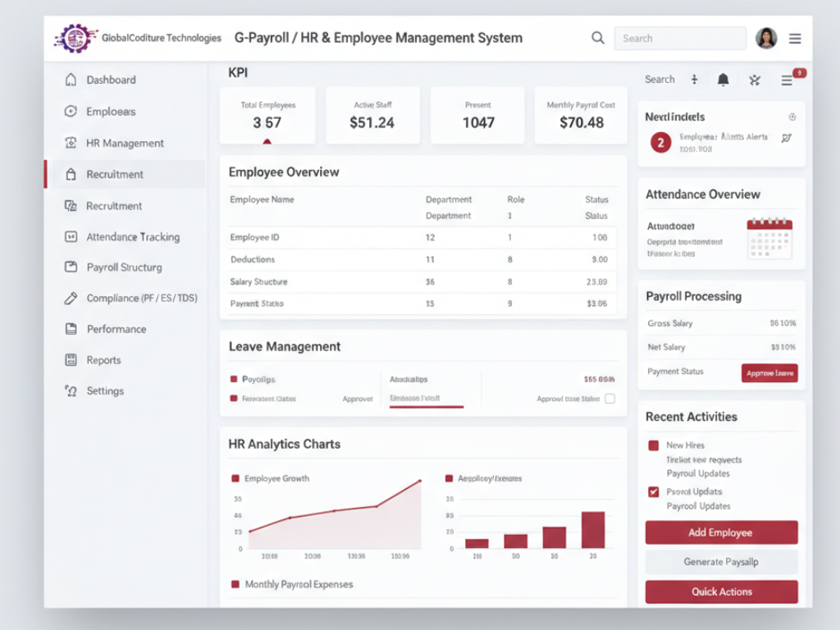Expand the Total Employees KPI card
The width and height of the screenshot is (840, 630).
267,116
